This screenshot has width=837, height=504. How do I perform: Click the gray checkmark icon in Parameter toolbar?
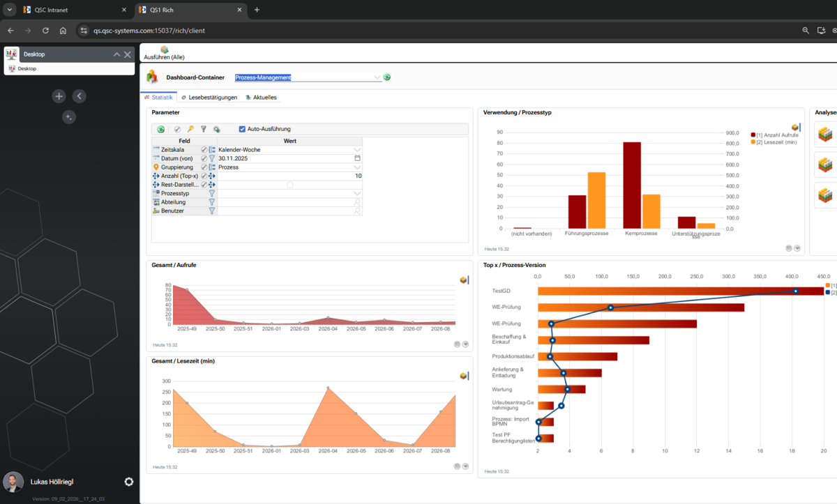177,129
